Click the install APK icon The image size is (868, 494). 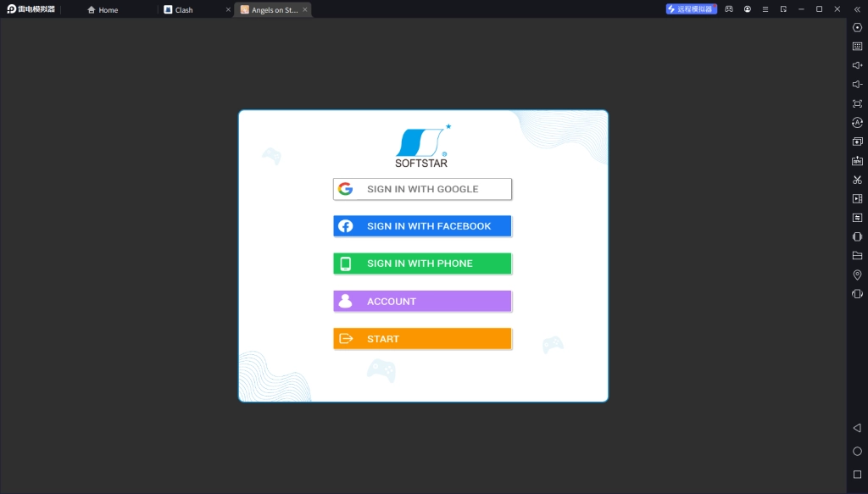[x=858, y=161]
